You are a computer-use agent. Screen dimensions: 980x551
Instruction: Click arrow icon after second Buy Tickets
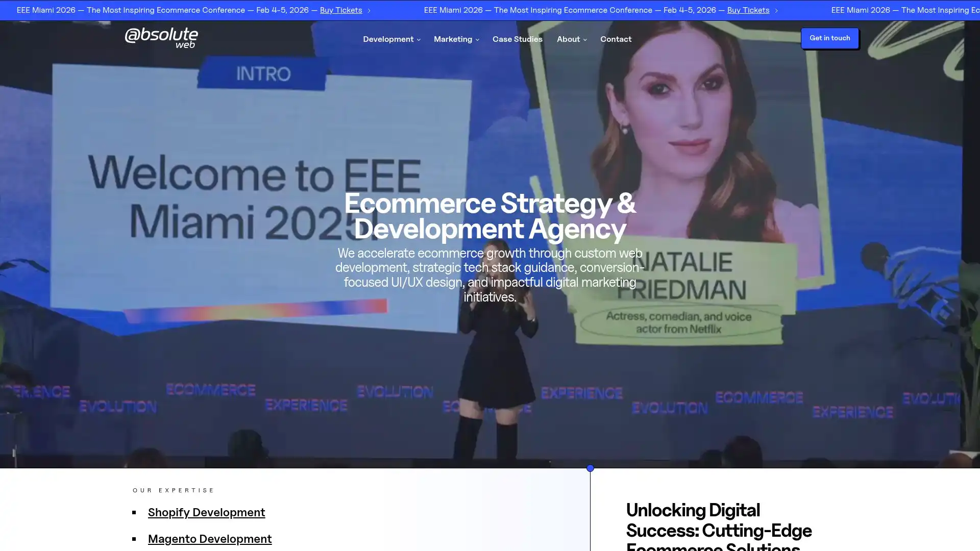coord(776,11)
